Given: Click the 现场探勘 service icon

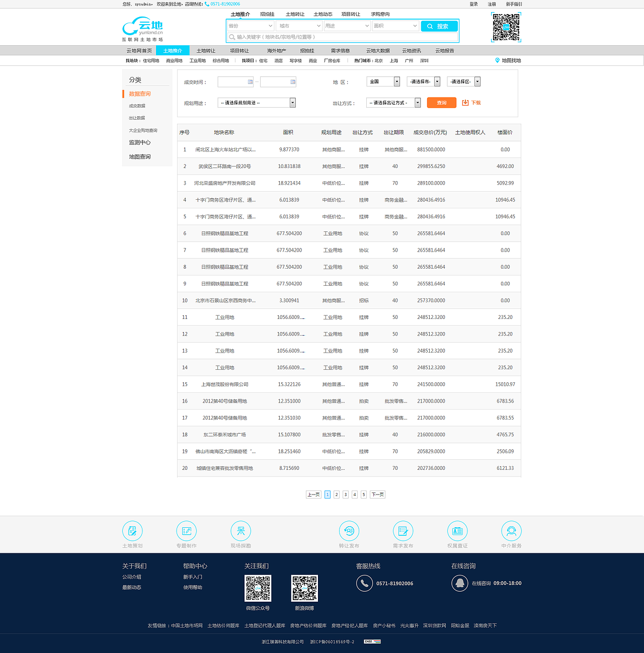Looking at the screenshot, I should (240, 531).
